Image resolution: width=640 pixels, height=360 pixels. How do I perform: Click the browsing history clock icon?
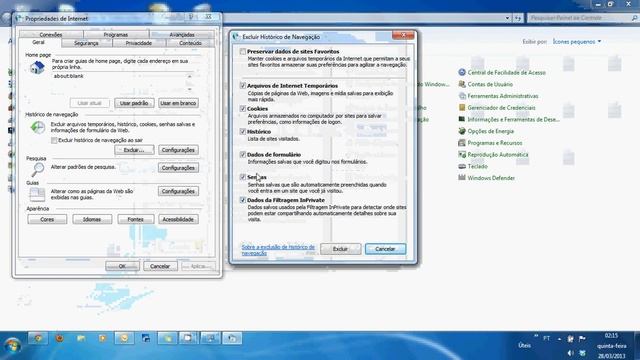click(38, 127)
